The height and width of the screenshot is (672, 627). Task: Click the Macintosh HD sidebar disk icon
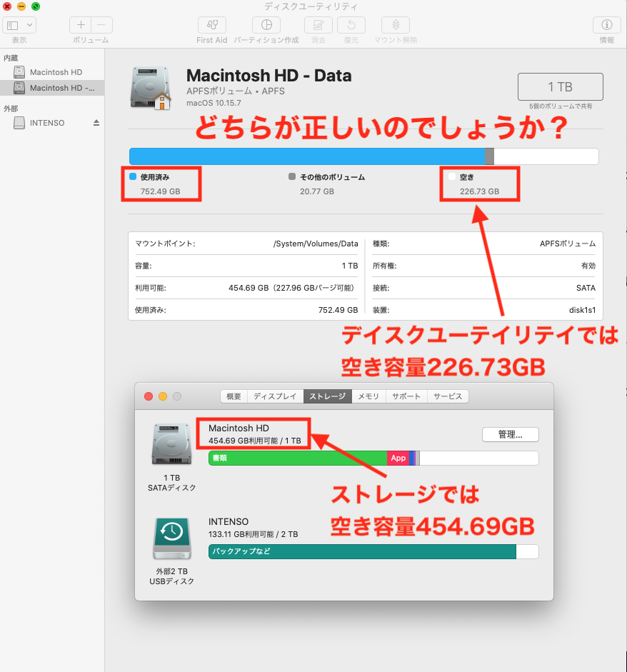(x=19, y=72)
